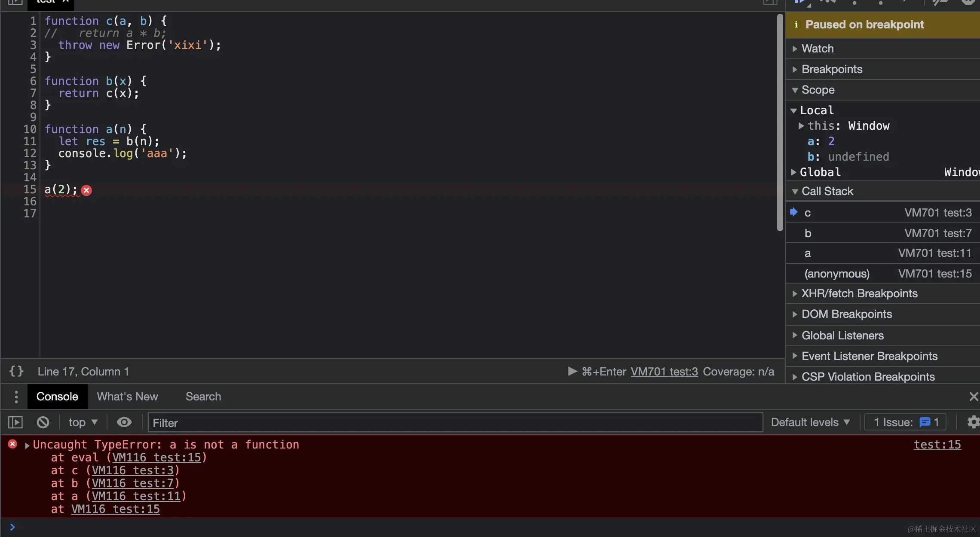Run snippet with the play triangle icon

pyautogui.click(x=572, y=371)
